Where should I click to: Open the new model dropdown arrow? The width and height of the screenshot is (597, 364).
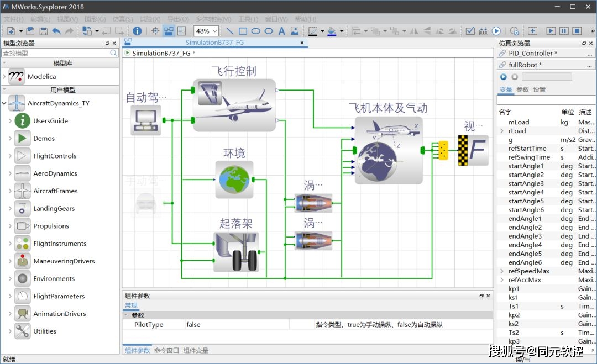[x=20, y=31]
